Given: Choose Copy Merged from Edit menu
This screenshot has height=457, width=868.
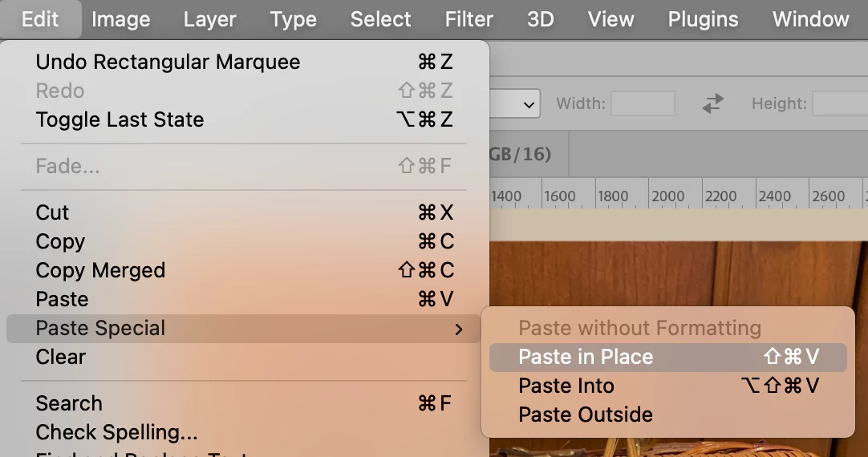Looking at the screenshot, I should (100, 270).
